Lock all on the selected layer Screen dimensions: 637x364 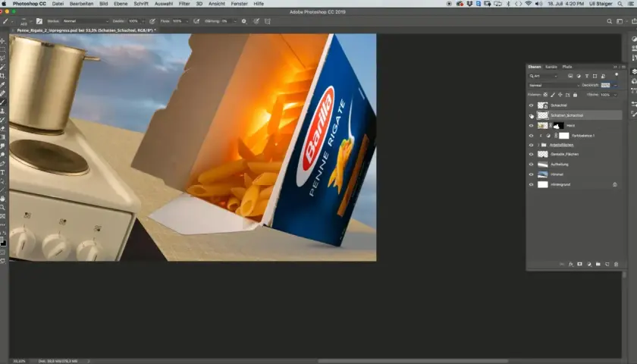(575, 95)
